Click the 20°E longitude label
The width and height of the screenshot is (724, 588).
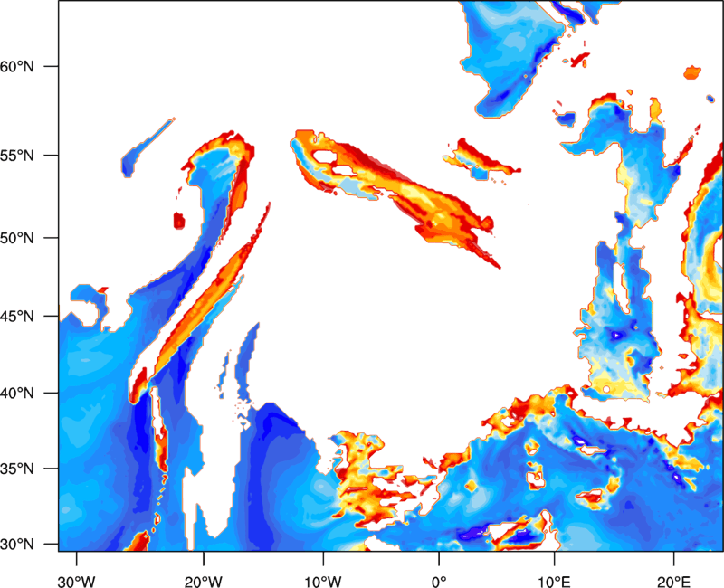(673, 582)
